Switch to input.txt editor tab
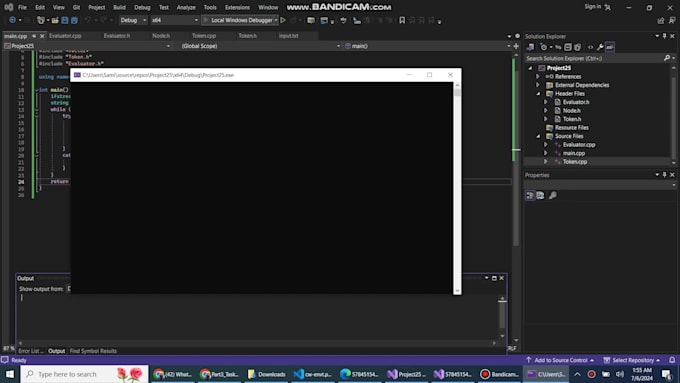 click(288, 36)
